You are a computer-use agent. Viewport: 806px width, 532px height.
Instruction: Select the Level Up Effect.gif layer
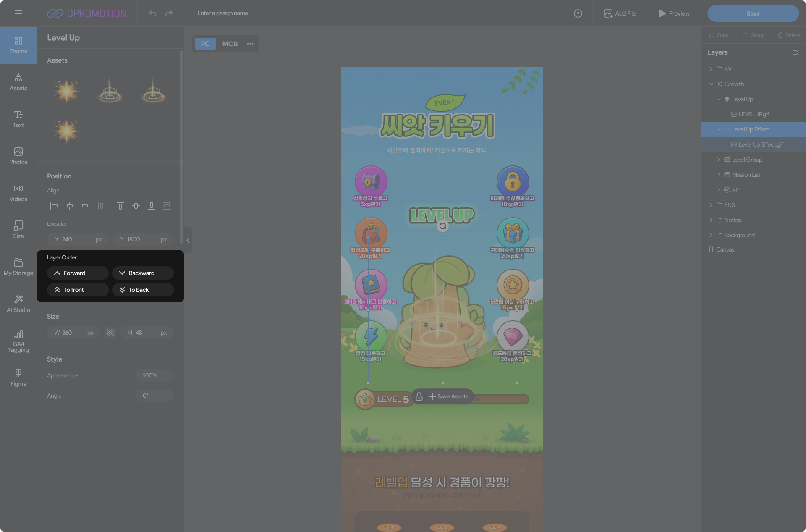click(753, 144)
